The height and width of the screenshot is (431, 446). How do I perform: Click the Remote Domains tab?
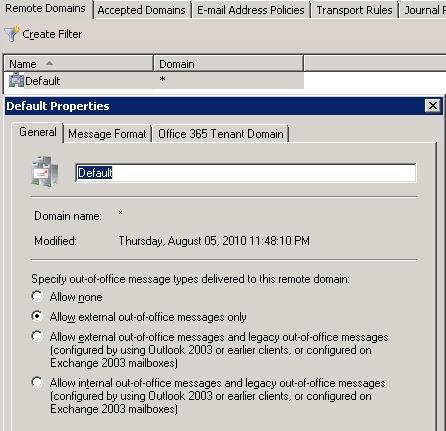46,9
